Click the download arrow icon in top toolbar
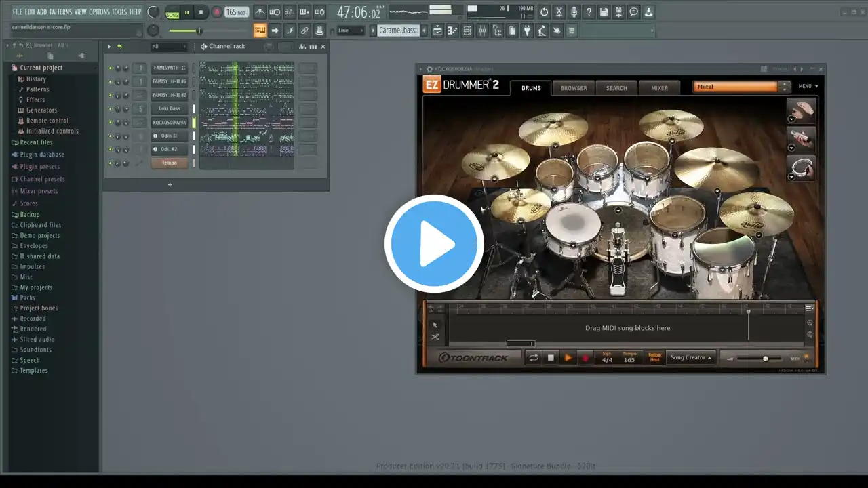This screenshot has width=868, height=488. tap(648, 12)
